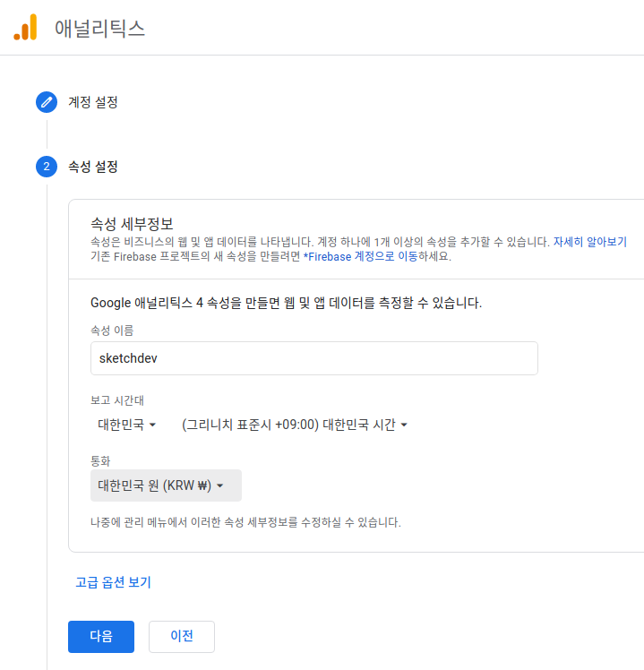Click the 통화 label
644x670 pixels.
click(100, 461)
